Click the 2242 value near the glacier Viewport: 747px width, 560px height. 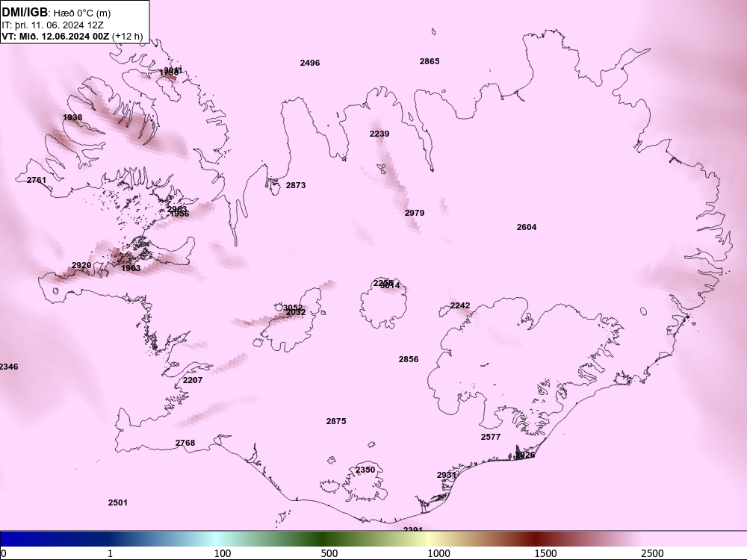[460, 305]
